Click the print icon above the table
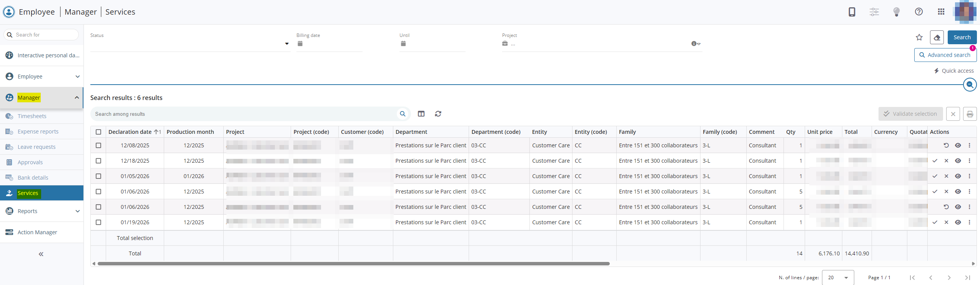This screenshot has height=285, width=980. click(x=970, y=114)
